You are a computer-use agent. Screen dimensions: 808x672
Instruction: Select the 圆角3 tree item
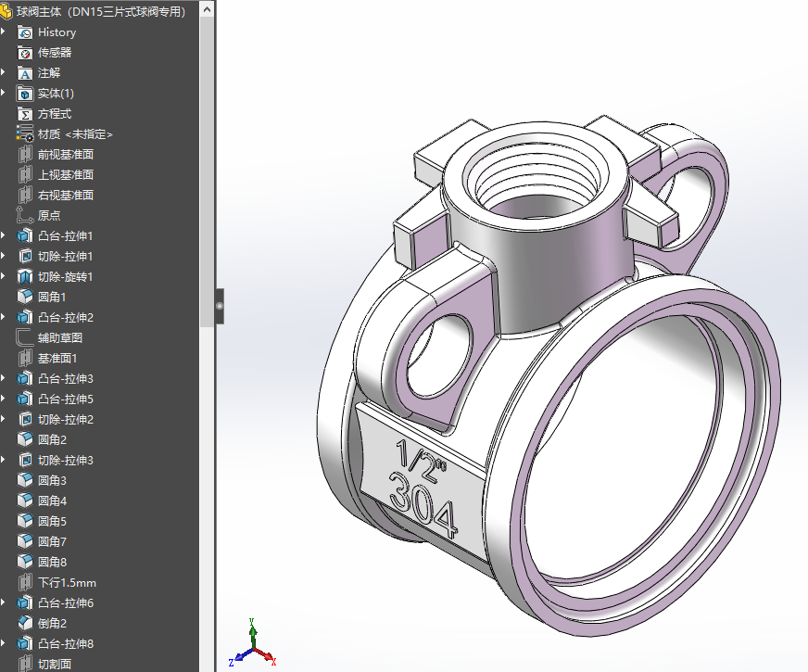(52, 481)
